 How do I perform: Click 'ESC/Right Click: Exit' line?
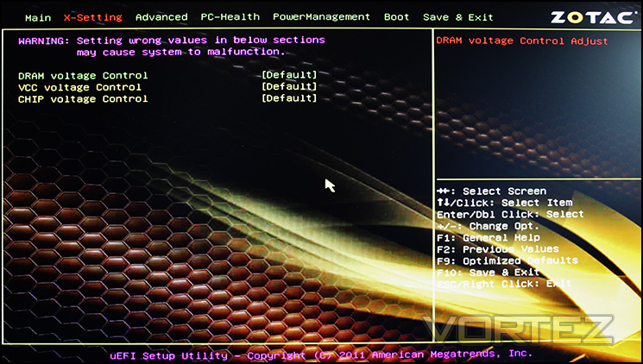504,284
